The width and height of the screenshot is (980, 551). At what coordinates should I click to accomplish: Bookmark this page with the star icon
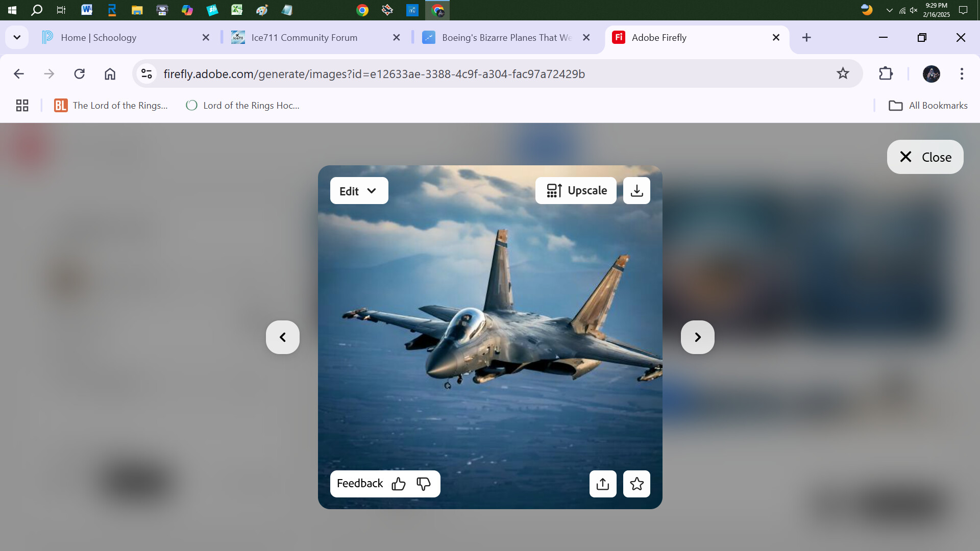843,74
